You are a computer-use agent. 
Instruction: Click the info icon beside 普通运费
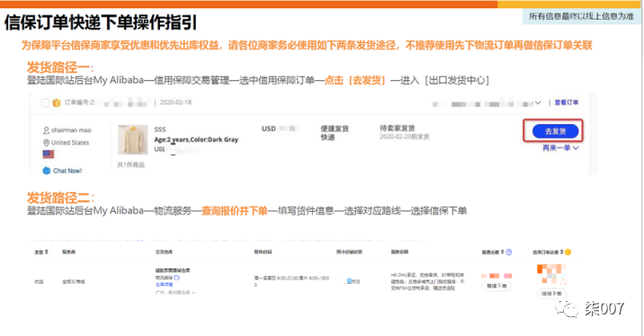pos(509,252)
